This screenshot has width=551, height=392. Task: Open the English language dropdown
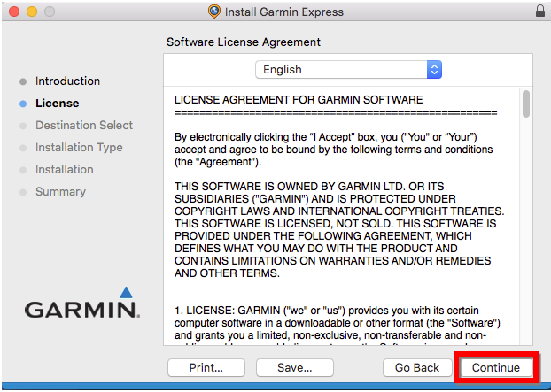(x=348, y=70)
